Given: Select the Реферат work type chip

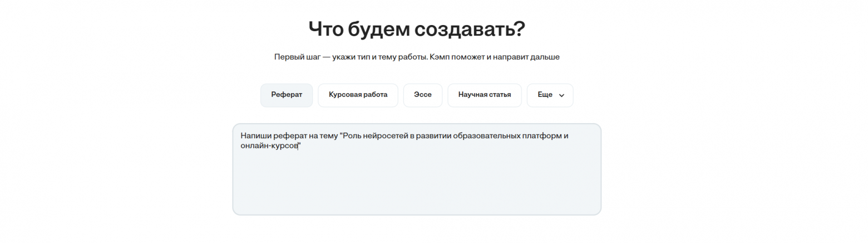Looking at the screenshot, I should [287, 95].
